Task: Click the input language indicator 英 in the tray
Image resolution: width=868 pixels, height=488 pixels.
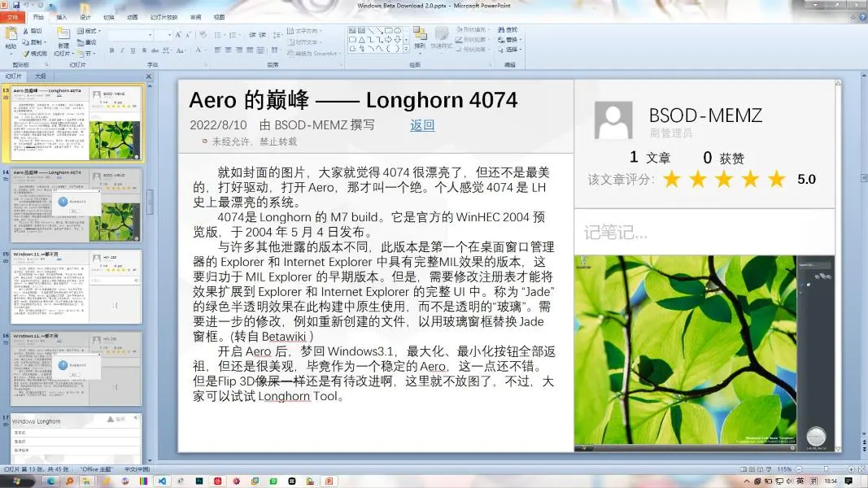Action: click(800, 481)
